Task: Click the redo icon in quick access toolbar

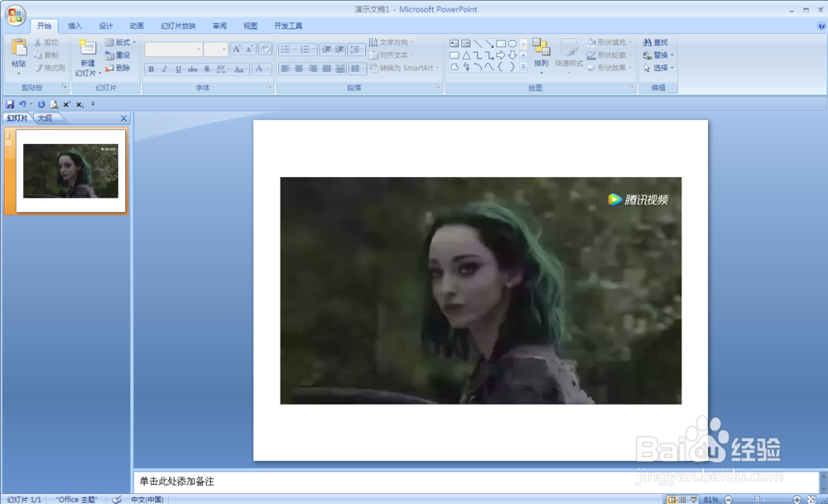Action: tap(41, 104)
